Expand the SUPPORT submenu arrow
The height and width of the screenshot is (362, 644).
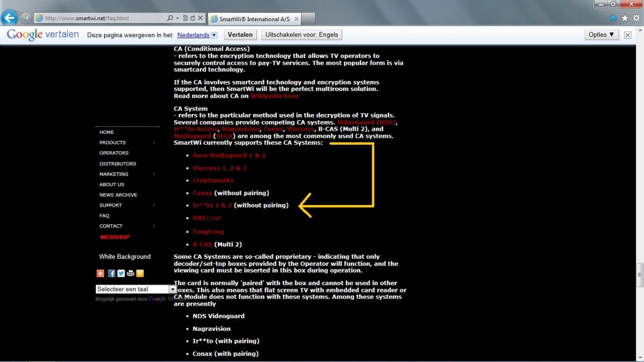[x=154, y=205]
